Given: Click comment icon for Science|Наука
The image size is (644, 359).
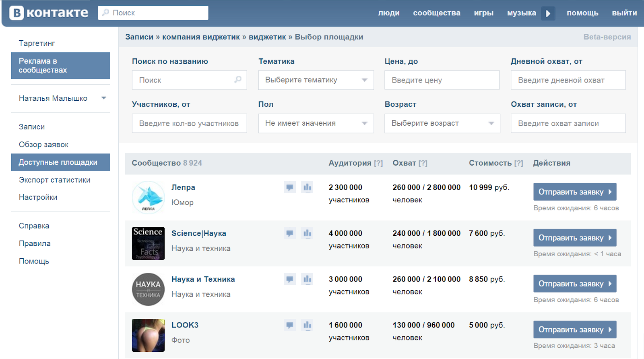Looking at the screenshot, I should [x=289, y=233].
